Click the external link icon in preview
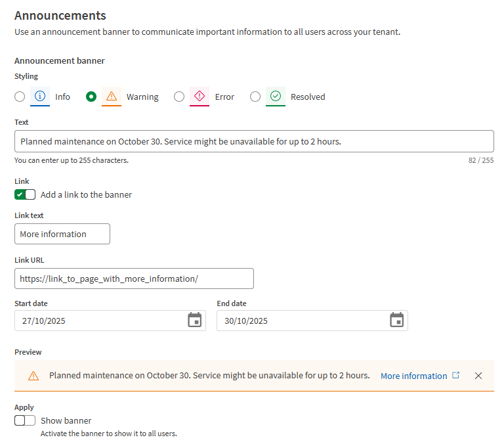 pyautogui.click(x=456, y=376)
